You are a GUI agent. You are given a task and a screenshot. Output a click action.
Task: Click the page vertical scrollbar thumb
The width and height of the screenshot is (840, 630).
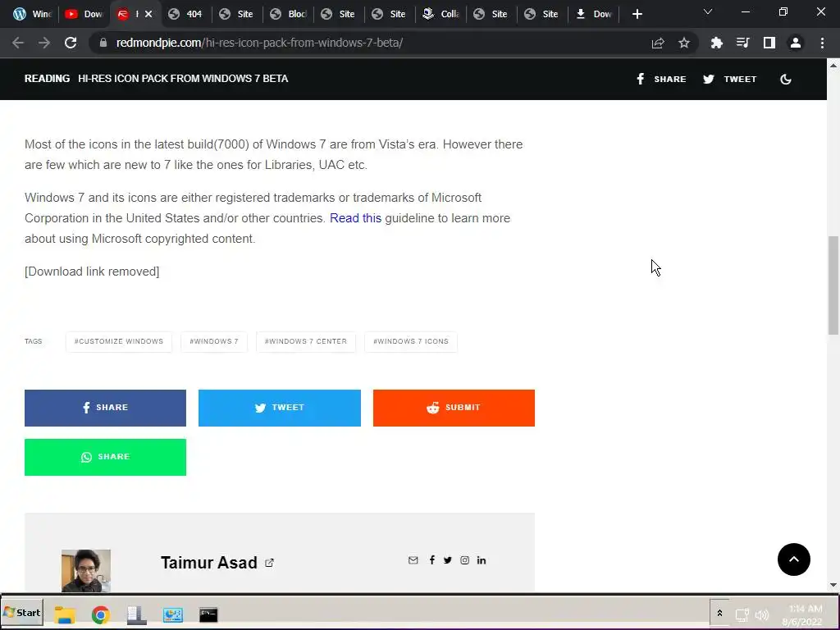[833, 285]
